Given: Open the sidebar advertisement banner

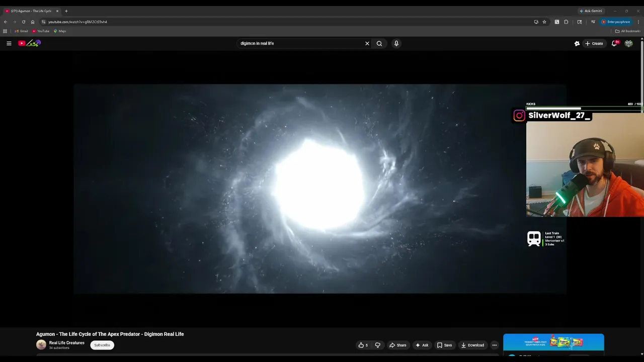Looking at the screenshot, I should (553, 342).
